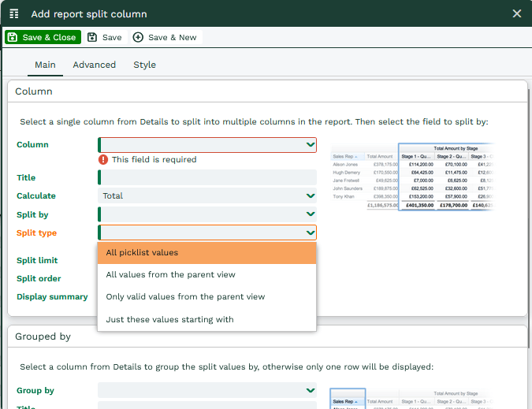Click the dialog vertical scrollbar
This screenshot has width=532, height=409.
pyautogui.click(x=530, y=217)
